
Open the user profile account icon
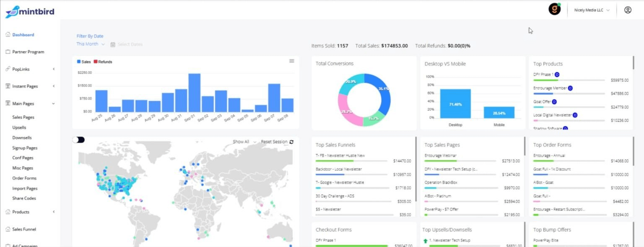point(627,10)
